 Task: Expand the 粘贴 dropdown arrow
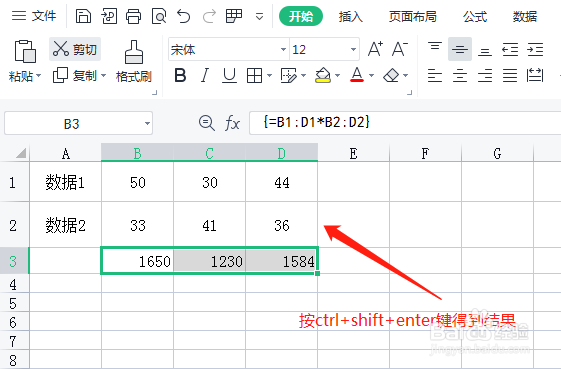[38, 76]
